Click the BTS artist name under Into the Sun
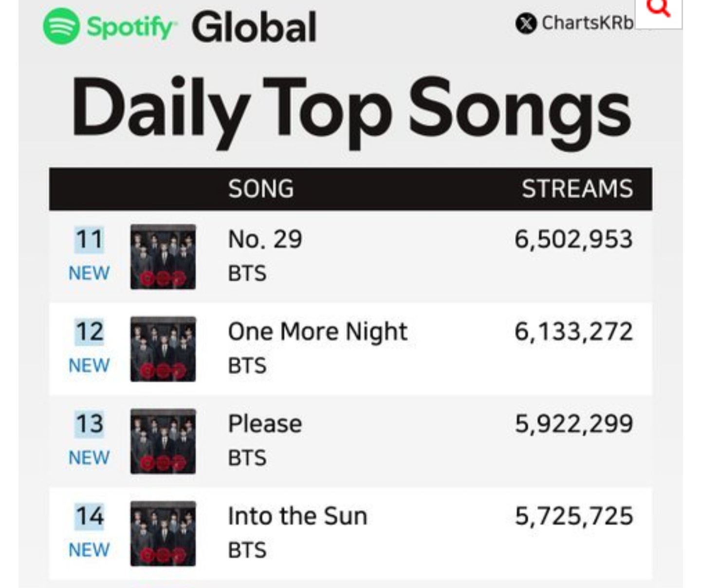The image size is (701, 588). [247, 551]
